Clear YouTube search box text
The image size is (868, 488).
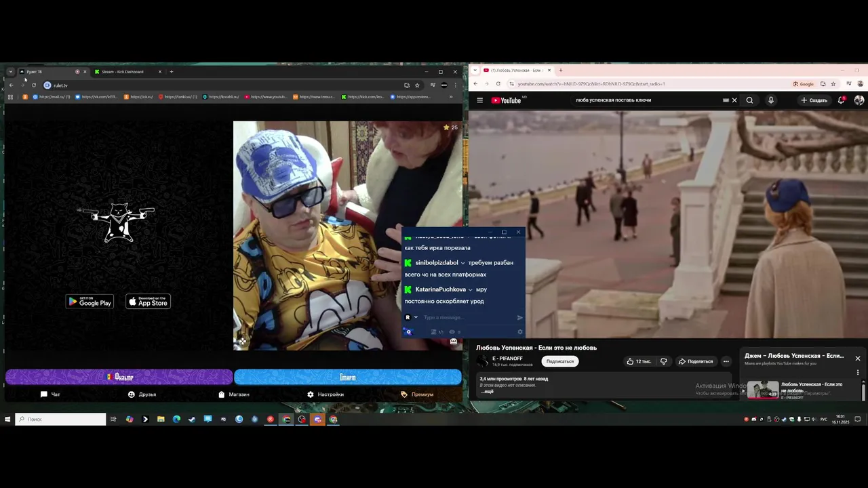[x=734, y=100]
